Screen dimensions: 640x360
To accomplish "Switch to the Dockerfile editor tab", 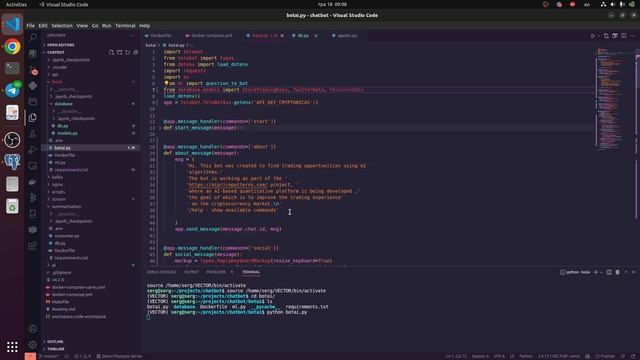I will pyautogui.click(x=161, y=36).
